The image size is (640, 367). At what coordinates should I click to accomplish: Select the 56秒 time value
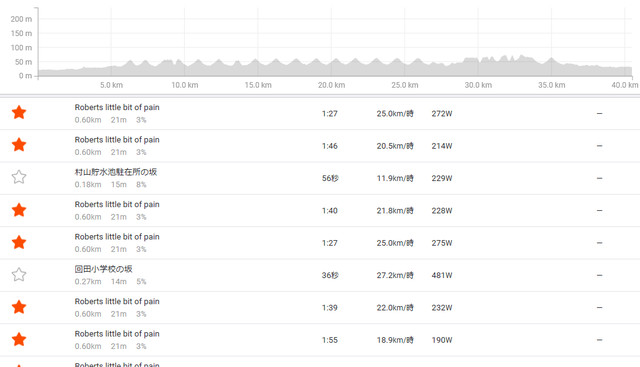click(x=330, y=178)
